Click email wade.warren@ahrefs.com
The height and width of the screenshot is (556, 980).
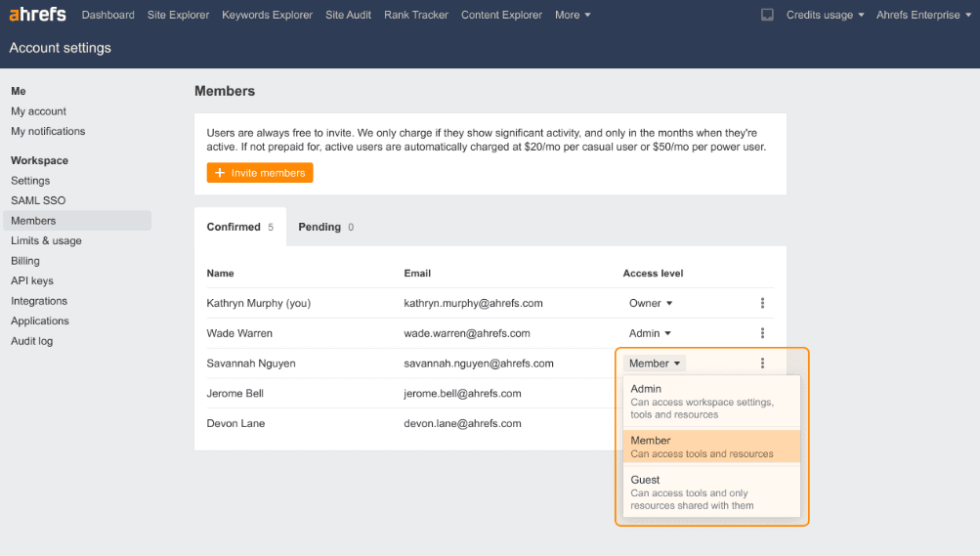coord(467,333)
